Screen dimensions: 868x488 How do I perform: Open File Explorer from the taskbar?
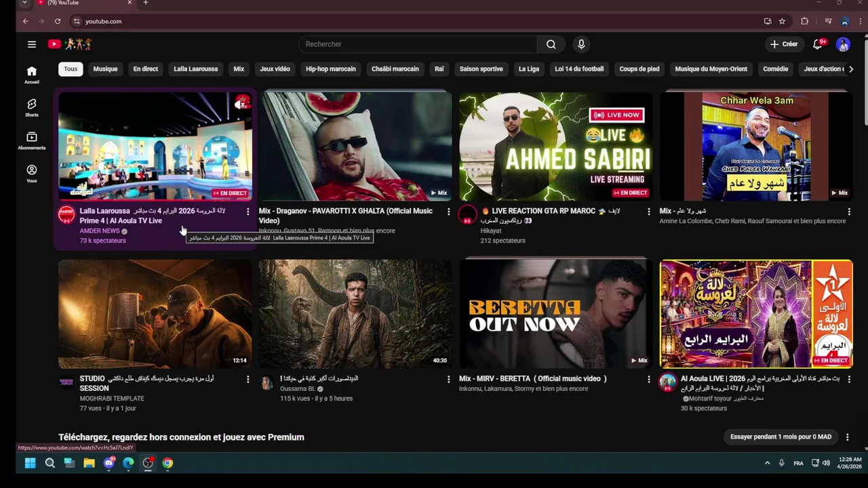89,463
